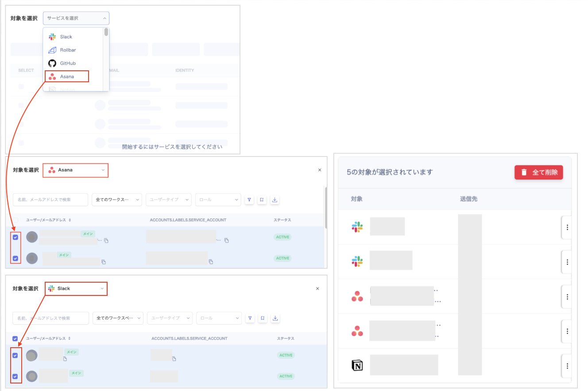The height and width of the screenshot is (391, 588).
Task: Open the ロール dropdown in the Slack panel
Action: (x=219, y=318)
